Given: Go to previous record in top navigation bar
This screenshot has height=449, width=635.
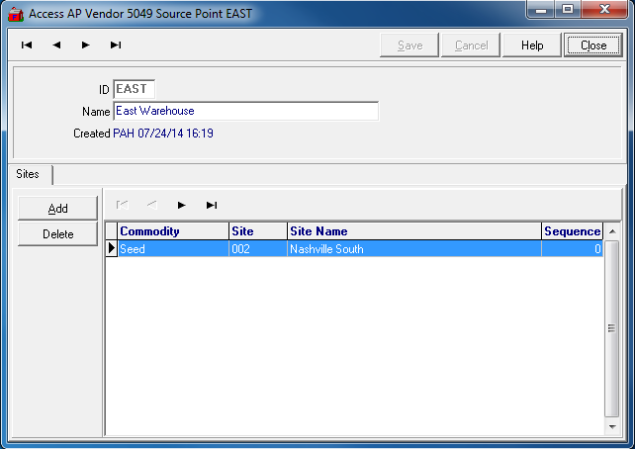Looking at the screenshot, I should (x=56, y=45).
